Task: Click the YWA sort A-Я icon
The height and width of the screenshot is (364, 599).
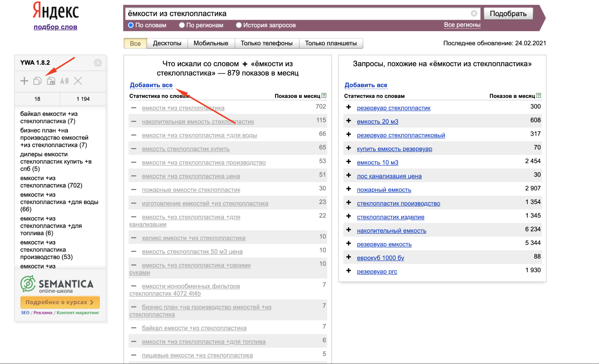Action: click(64, 81)
